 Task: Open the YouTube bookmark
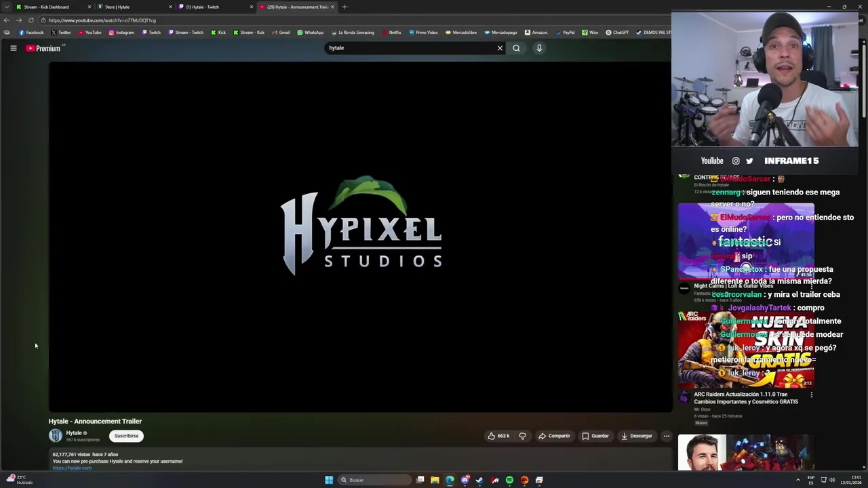click(90, 33)
